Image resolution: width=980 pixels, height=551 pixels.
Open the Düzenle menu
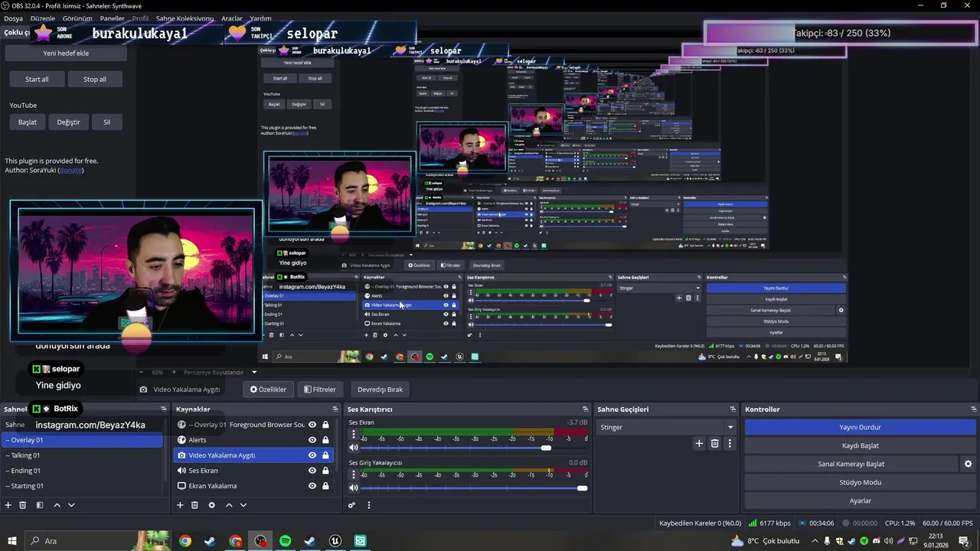tap(43, 18)
